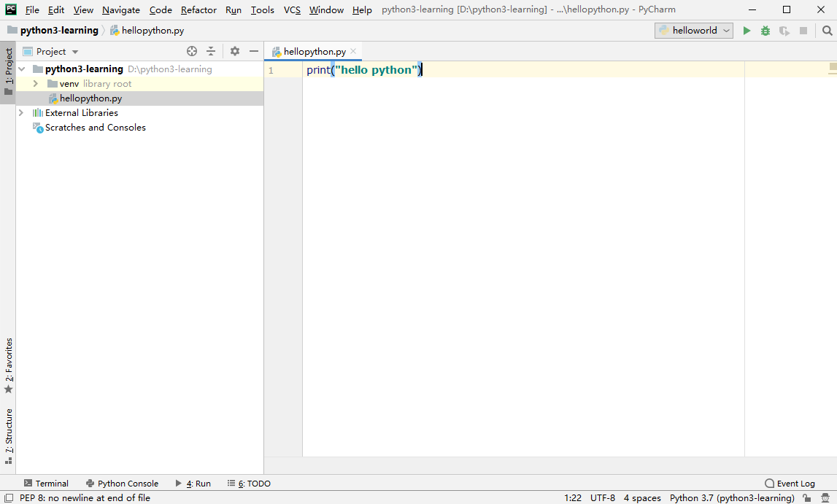The width and height of the screenshot is (837, 504).
Task: Toggle the 1: Project side tool window
Action: (x=8, y=72)
